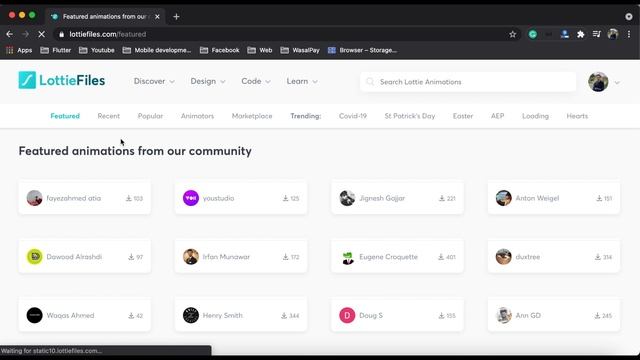This screenshot has width=640, height=360.
Task: Click Jignesh Gajjar's avatar
Action: 347,198
